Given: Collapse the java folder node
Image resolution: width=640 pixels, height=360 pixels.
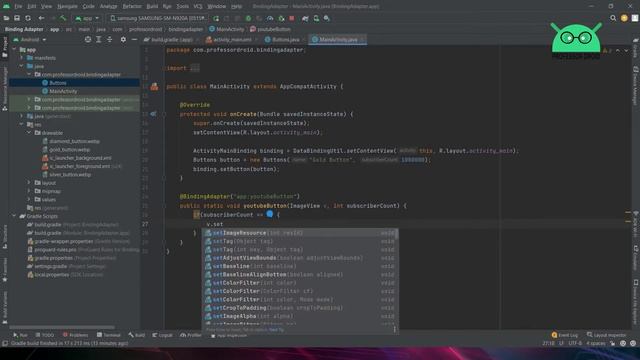Looking at the screenshot, I should (22, 66).
